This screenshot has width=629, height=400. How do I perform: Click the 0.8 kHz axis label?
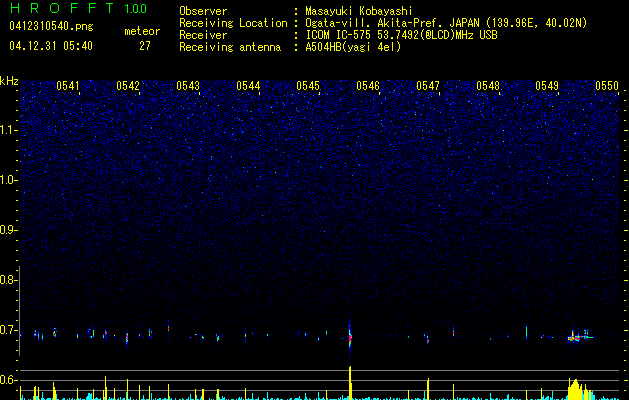(9, 280)
